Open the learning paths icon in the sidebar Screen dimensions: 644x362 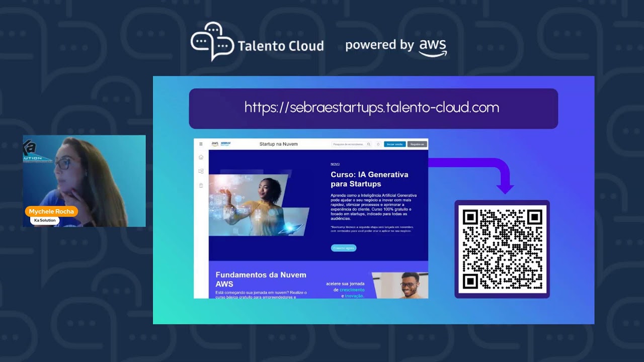201,171
